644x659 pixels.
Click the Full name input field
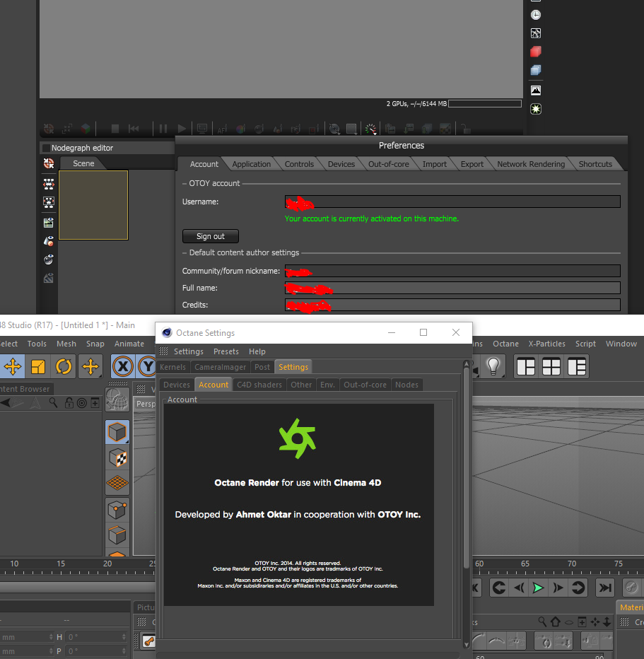tap(452, 288)
